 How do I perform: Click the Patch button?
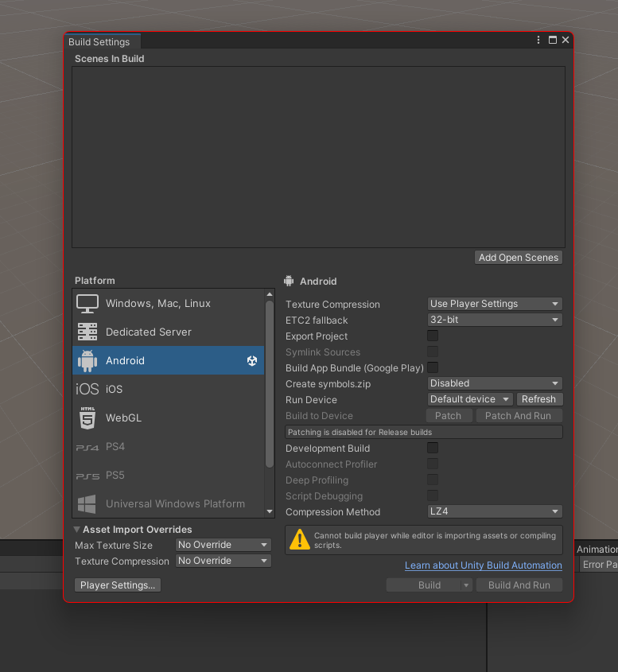point(449,416)
